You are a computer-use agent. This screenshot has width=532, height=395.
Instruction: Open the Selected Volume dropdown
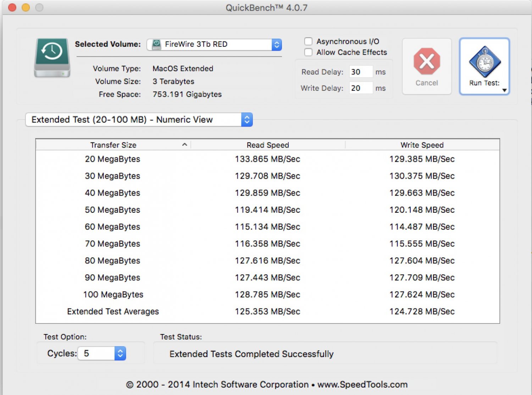pyautogui.click(x=214, y=44)
